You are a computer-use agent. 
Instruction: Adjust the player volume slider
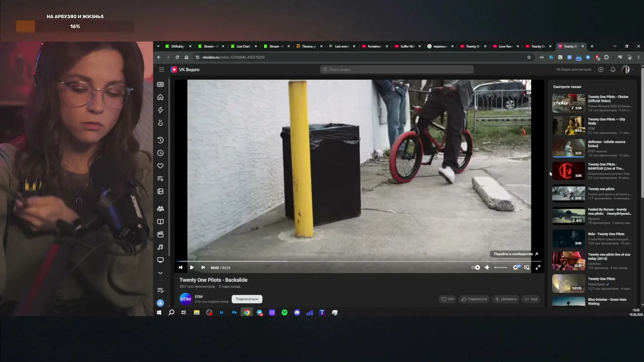(501, 267)
